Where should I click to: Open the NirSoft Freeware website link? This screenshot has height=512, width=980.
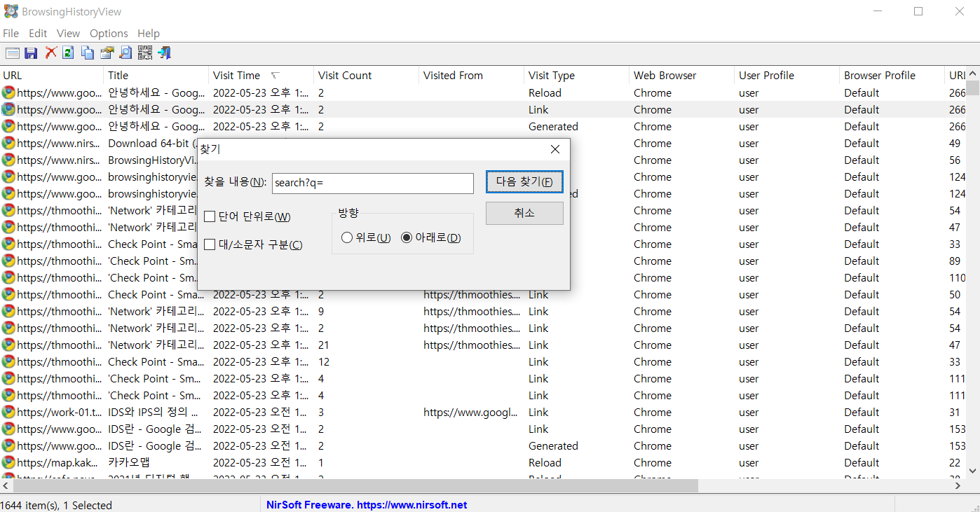pyautogui.click(x=367, y=505)
